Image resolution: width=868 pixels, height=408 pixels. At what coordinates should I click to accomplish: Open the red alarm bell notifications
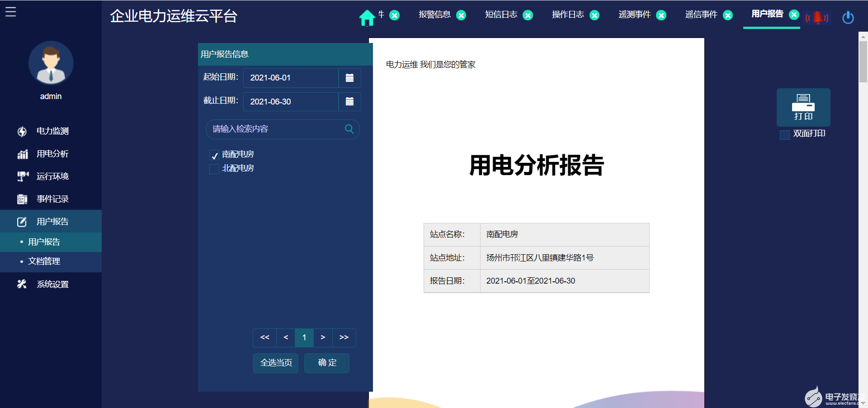(817, 18)
